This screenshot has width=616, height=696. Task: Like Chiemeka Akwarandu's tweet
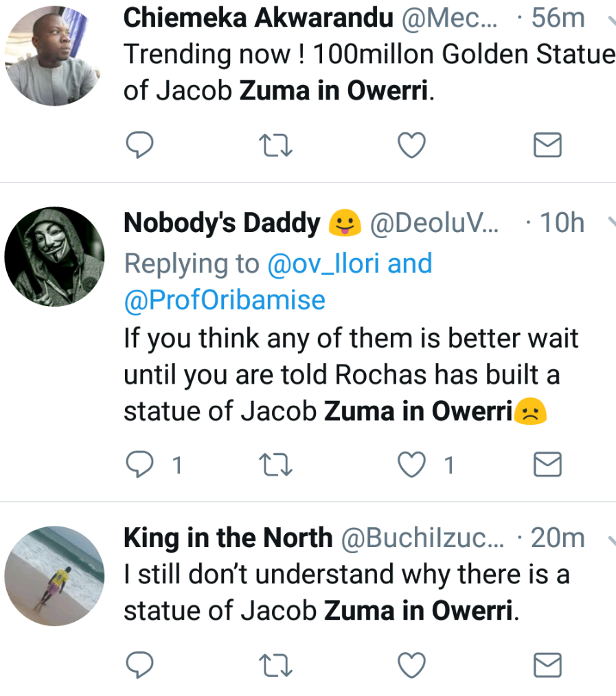tap(412, 145)
